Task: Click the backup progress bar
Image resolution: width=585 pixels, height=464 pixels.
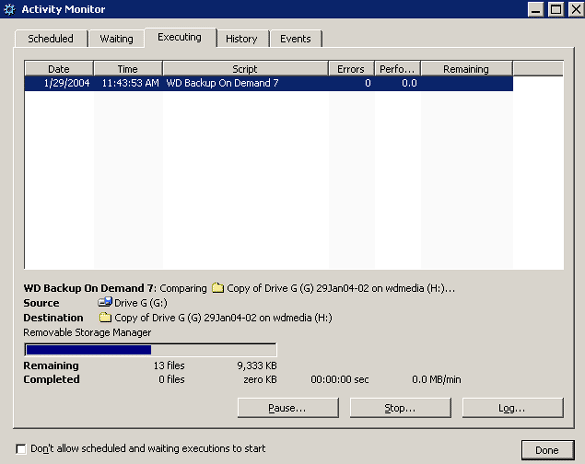Action: (150, 349)
